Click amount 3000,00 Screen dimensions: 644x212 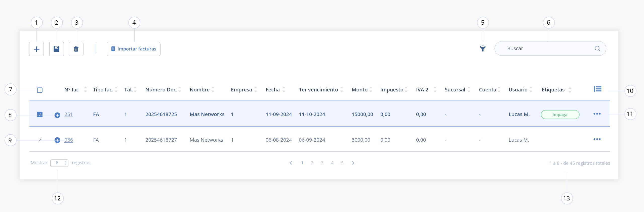pyautogui.click(x=361, y=140)
